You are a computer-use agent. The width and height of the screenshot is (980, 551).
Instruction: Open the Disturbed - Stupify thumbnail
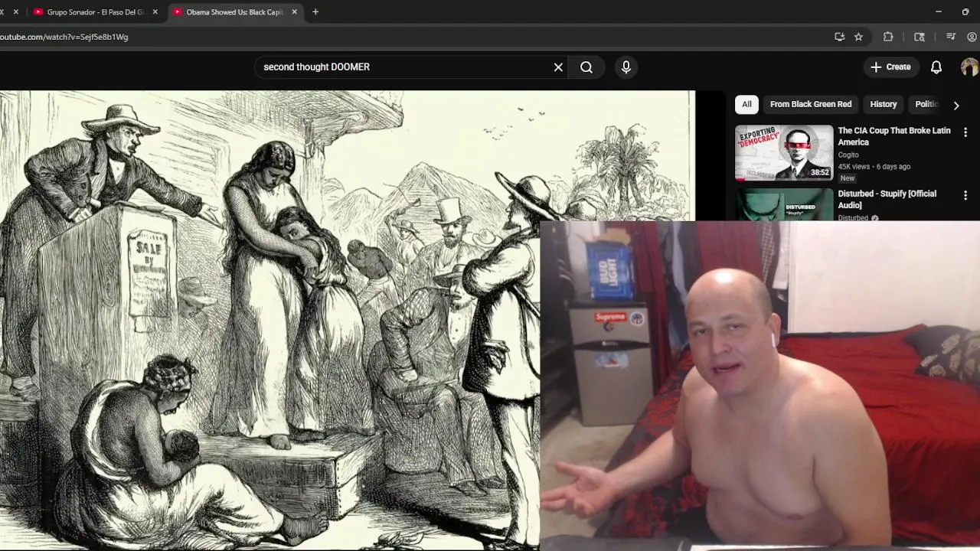point(784,204)
